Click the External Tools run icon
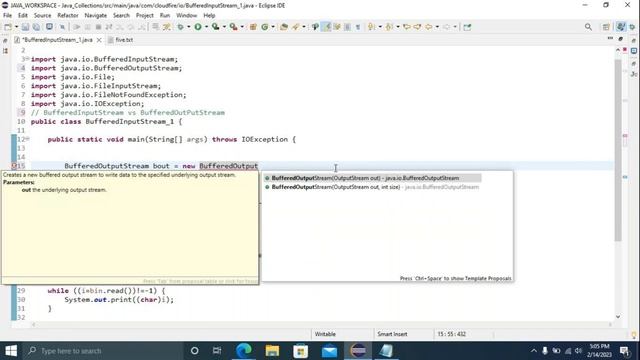The image size is (640, 360). pos(233,27)
